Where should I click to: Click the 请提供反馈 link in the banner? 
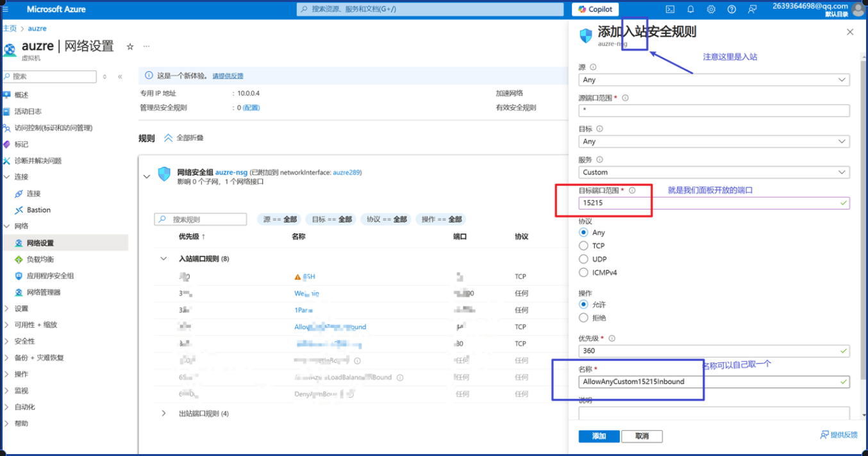click(x=228, y=76)
